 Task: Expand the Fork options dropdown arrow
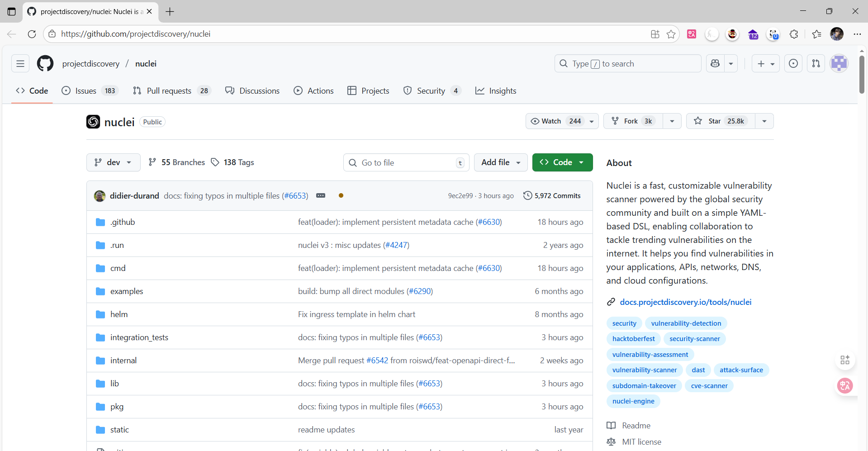(x=672, y=121)
